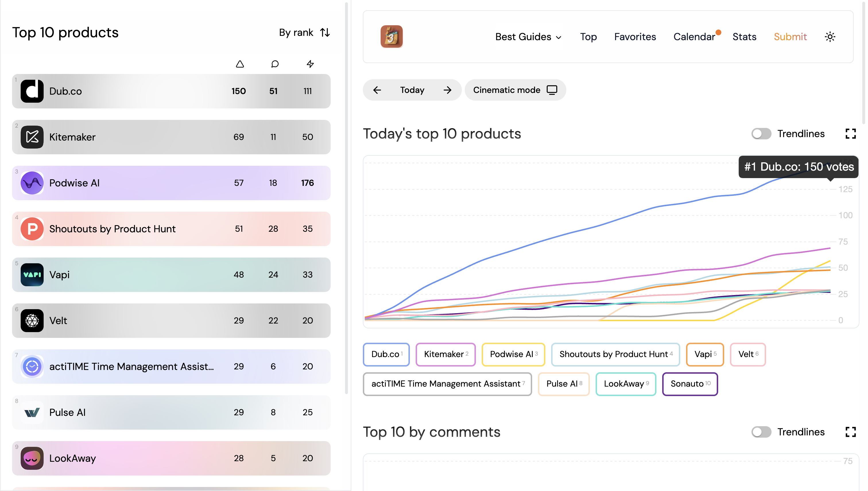Enable Trendlines for Today's top 10 products
Image resolution: width=868 pixels, height=491 pixels.
pos(761,134)
